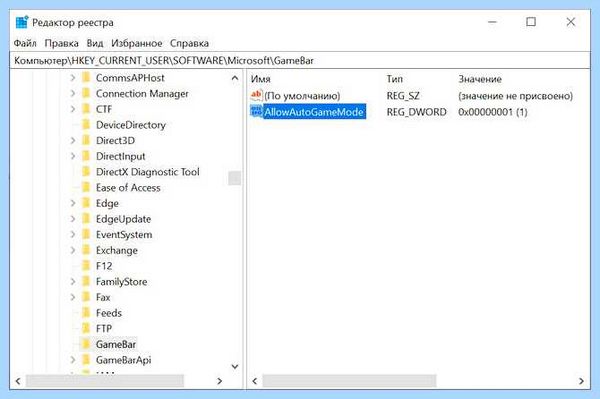Click the values pane scroll-right arrow

pyautogui.click(x=581, y=381)
